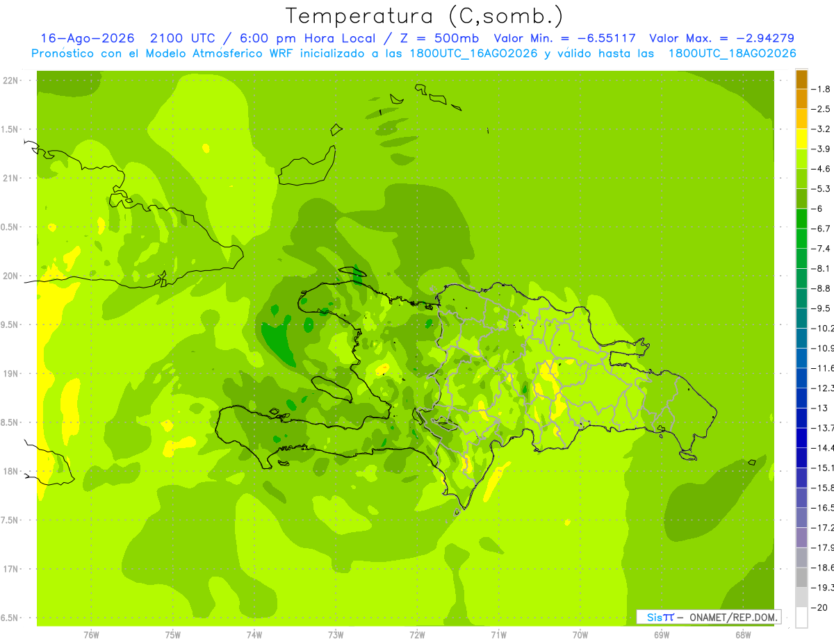Select the date text "16-Ago-2026"
834x644 pixels.
[87, 38]
